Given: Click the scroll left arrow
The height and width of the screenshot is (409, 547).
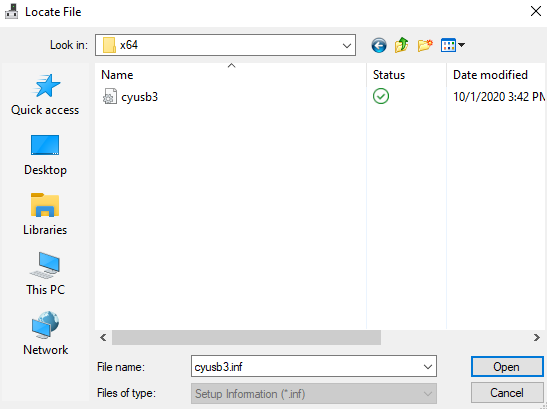Looking at the screenshot, I should point(103,337).
